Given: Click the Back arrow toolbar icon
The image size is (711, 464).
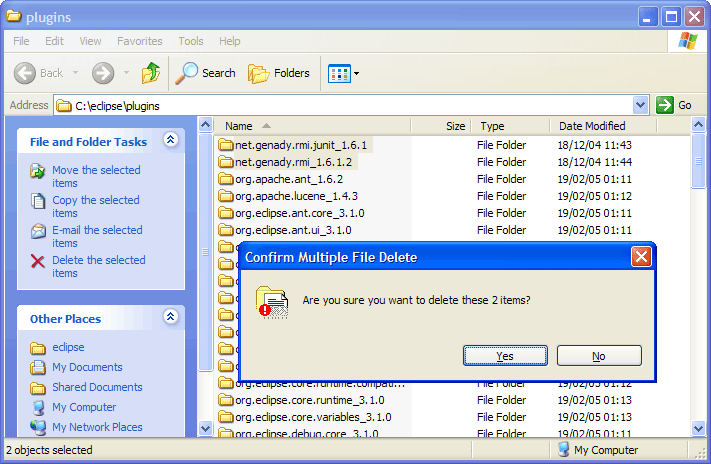Looking at the screenshot, I should pyautogui.click(x=24, y=73).
